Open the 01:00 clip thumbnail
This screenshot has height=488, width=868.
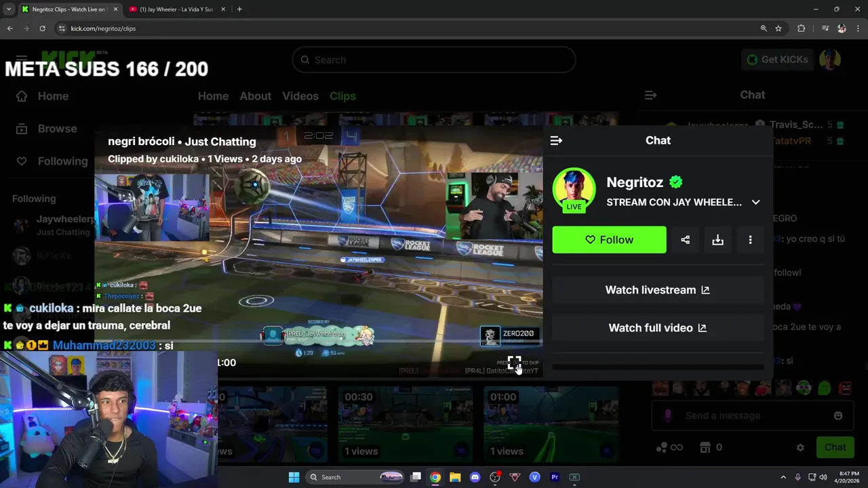point(551,424)
